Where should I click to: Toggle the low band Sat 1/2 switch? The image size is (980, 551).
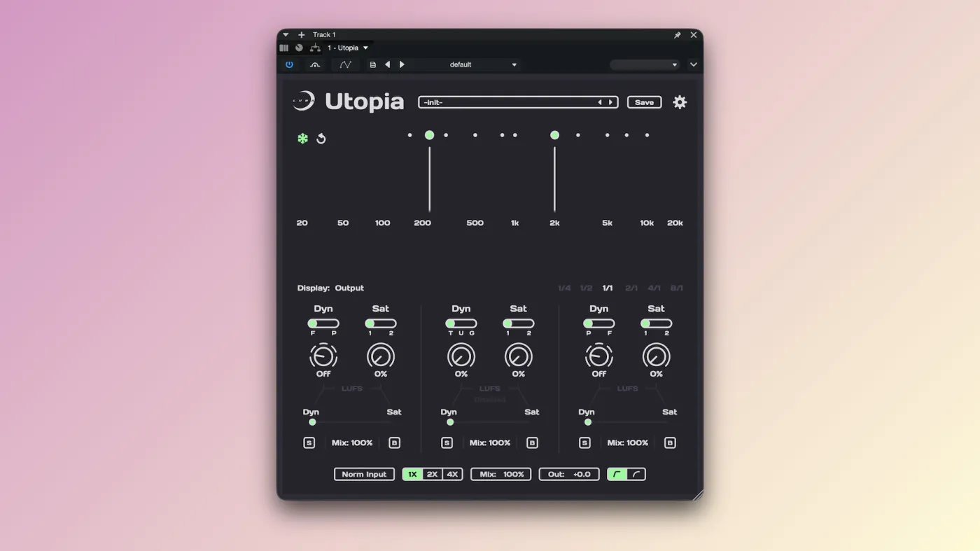[381, 323]
